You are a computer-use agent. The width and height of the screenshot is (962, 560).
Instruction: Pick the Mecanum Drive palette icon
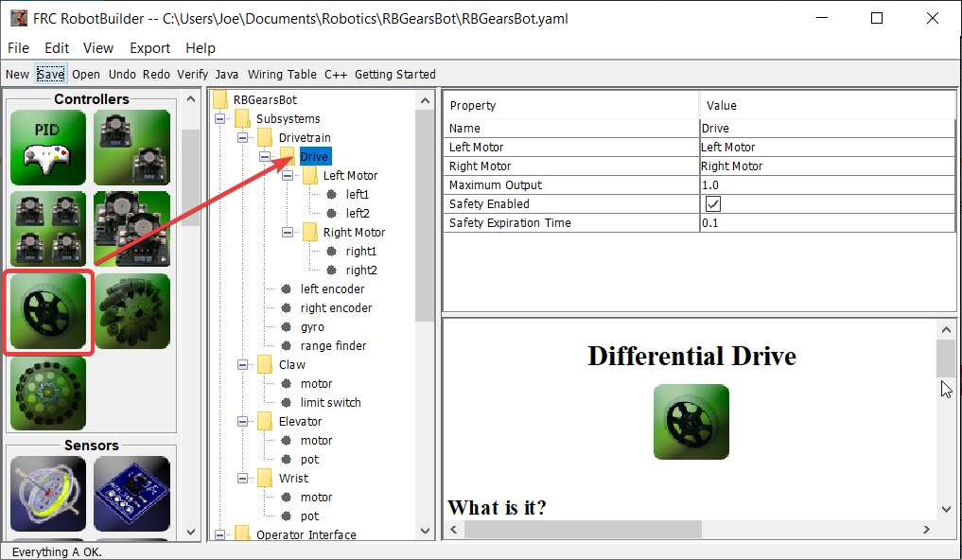131,311
